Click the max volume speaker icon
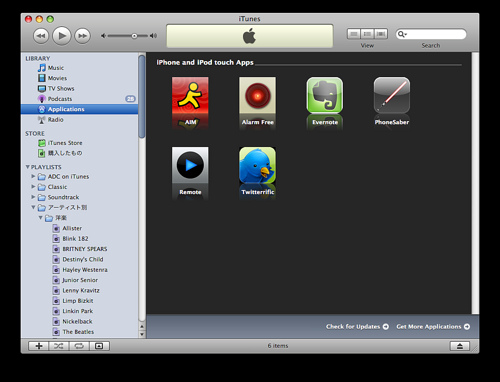 [153, 36]
